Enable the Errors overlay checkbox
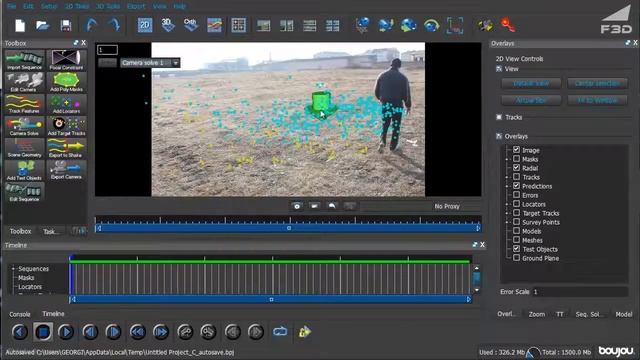The width and height of the screenshot is (640, 360). click(x=516, y=195)
